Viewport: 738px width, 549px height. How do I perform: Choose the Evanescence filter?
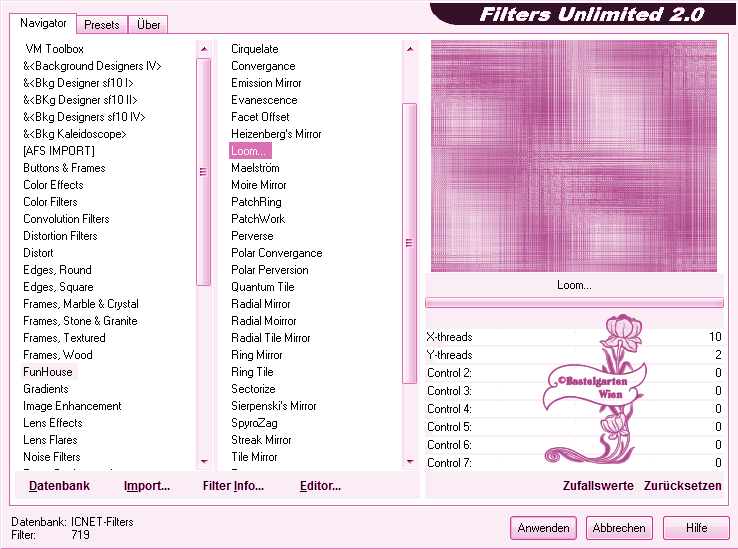(x=264, y=100)
